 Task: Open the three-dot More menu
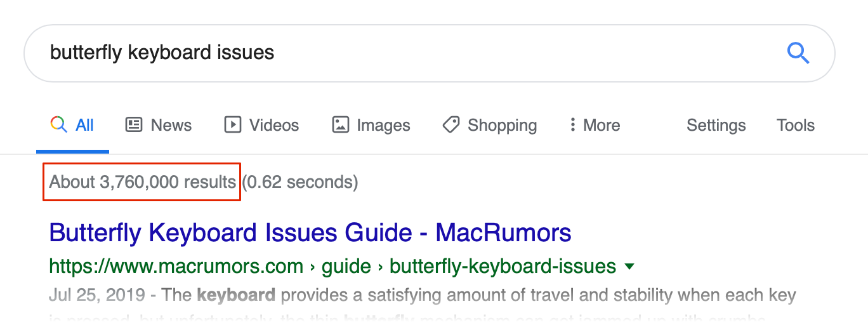595,125
